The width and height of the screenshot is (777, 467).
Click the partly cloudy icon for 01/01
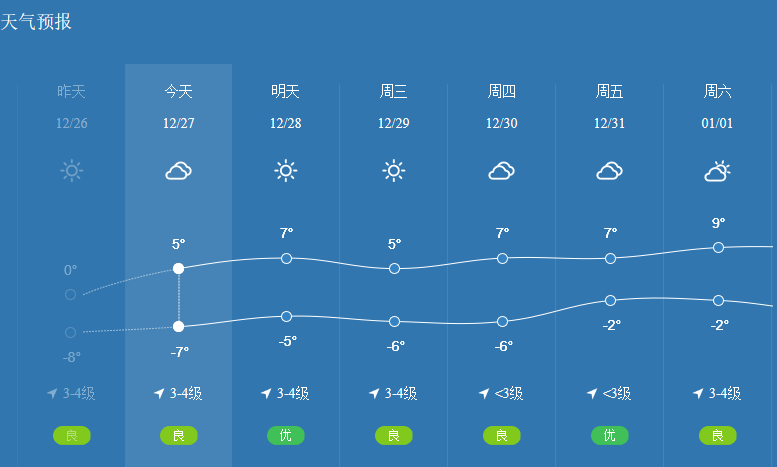coord(717,171)
